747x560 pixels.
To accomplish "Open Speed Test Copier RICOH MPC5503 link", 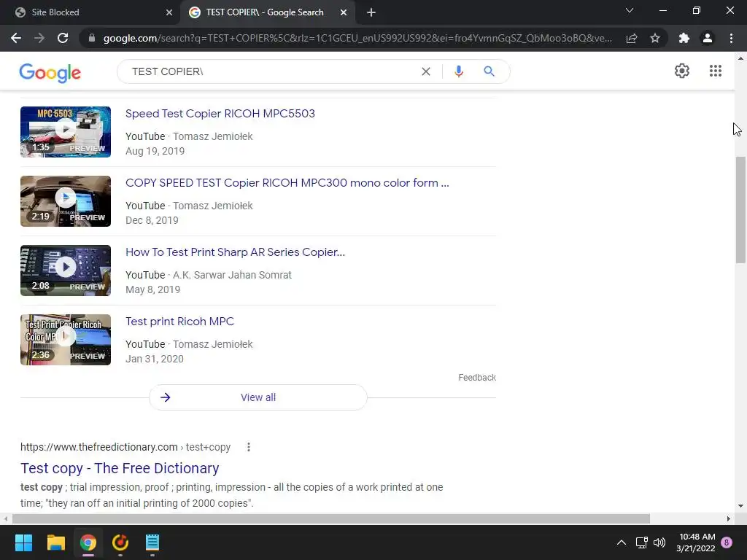I will coord(220,114).
